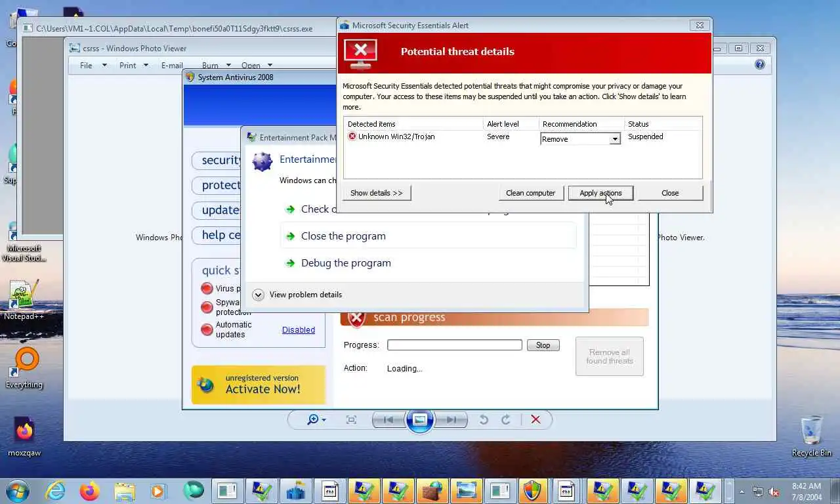Click the Windows Start orb

(x=18, y=490)
